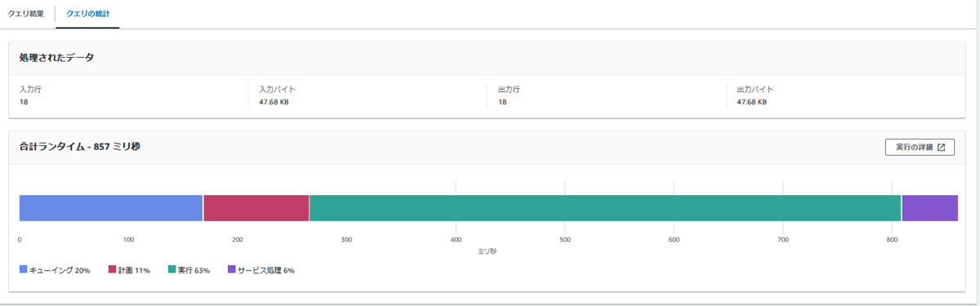This screenshot has width=980, height=306.
Task: Click the 入力バイト label
Action: [x=277, y=90]
